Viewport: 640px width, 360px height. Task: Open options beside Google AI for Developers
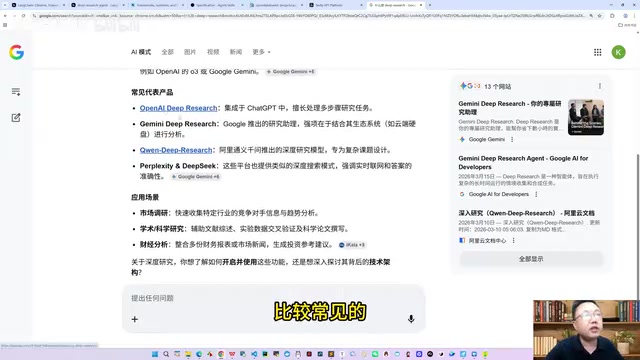[536, 194]
